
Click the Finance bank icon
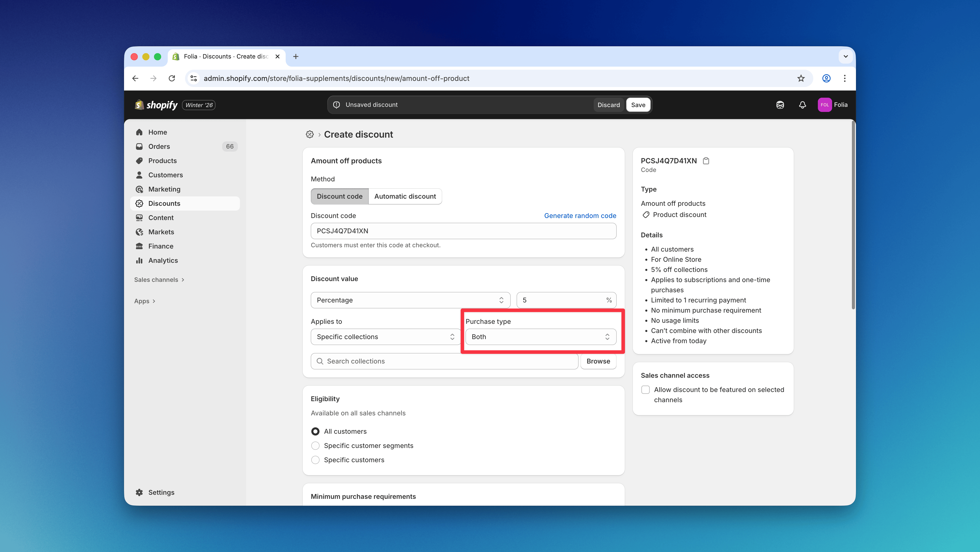[x=139, y=246]
